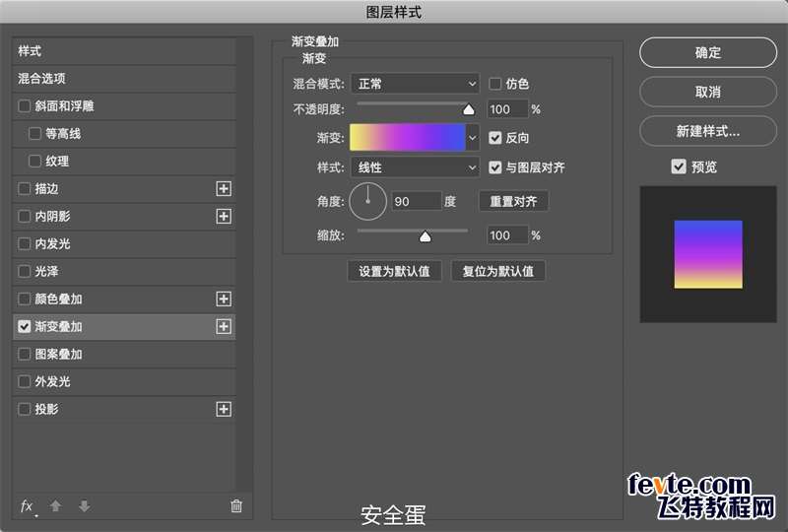Enable the 斜面和浮雕 checkbox
788x532 pixels.
pos(24,106)
